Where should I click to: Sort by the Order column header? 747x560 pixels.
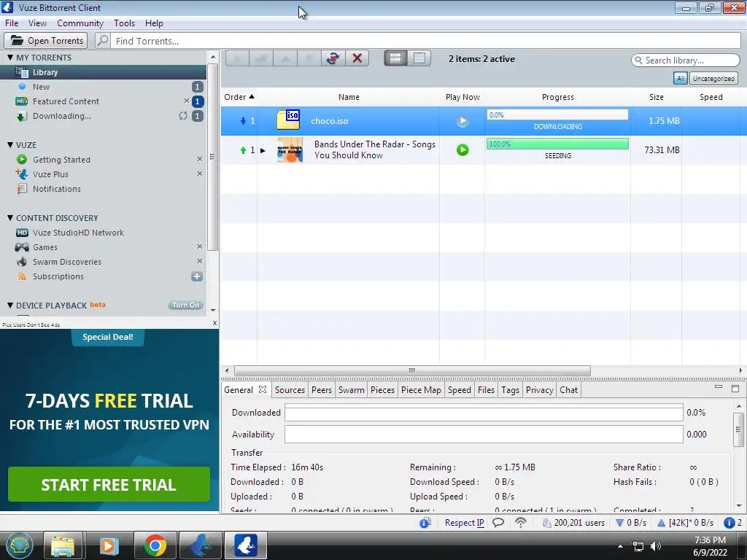(x=239, y=97)
